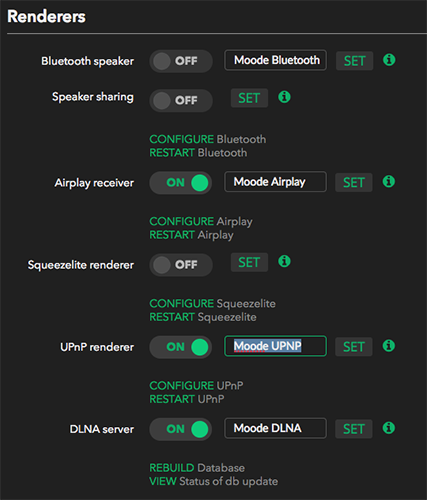Open CONFIGURE Squeezelite link
Screen dimensions: 427x500
coord(212,304)
